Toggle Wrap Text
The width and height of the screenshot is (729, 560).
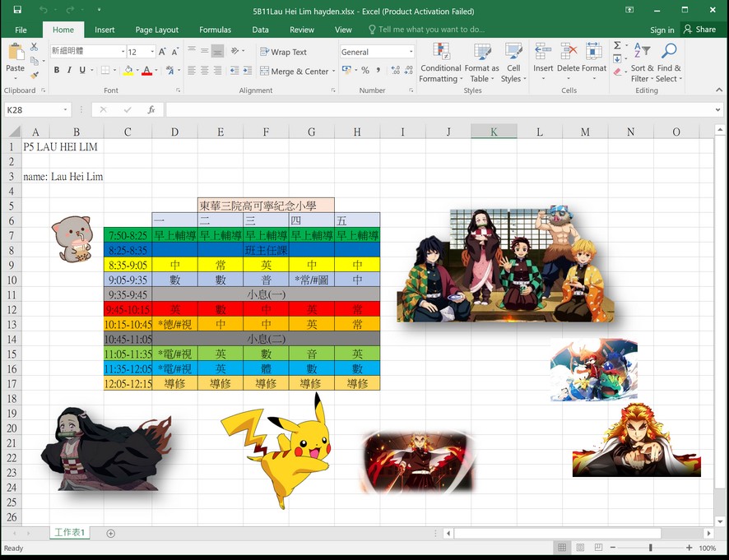click(283, 52)
